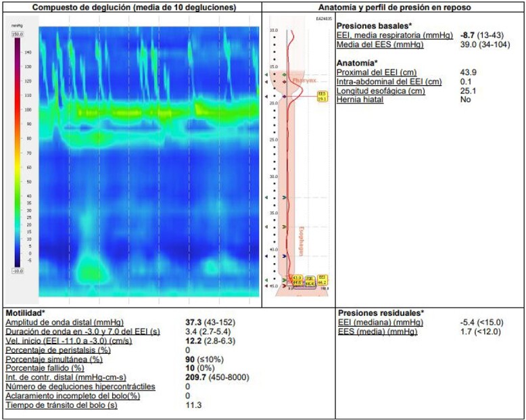526x420 pixels.
Task: Click the 43.9 proximal EEI value
Action: point(469,72)
